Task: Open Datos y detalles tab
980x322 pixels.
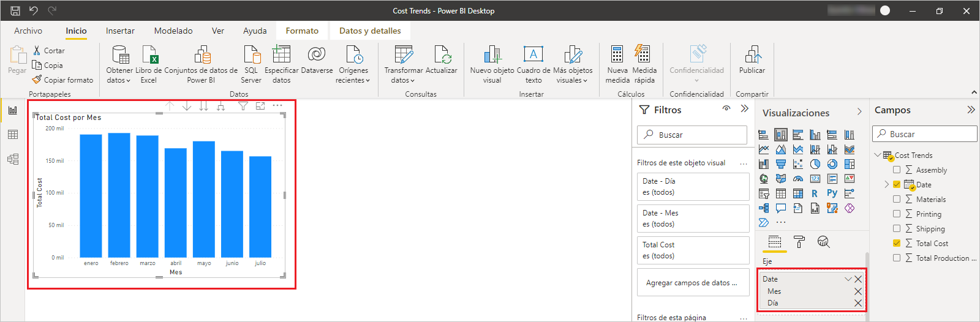Action: 370,31
